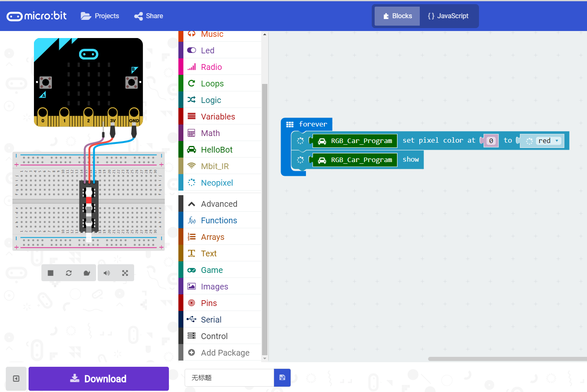
Task: Click the Arrays list icon
Action: tap(191, 237)
